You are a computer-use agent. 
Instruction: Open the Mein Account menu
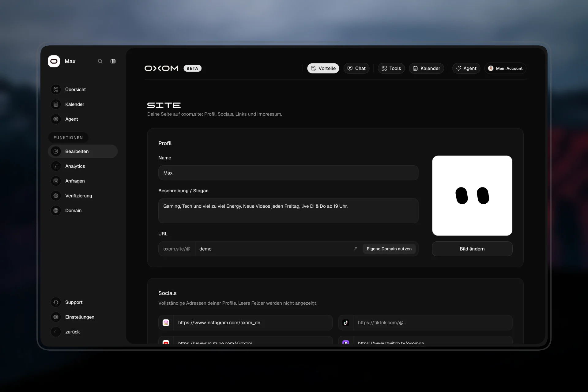(x=505, y=68)
